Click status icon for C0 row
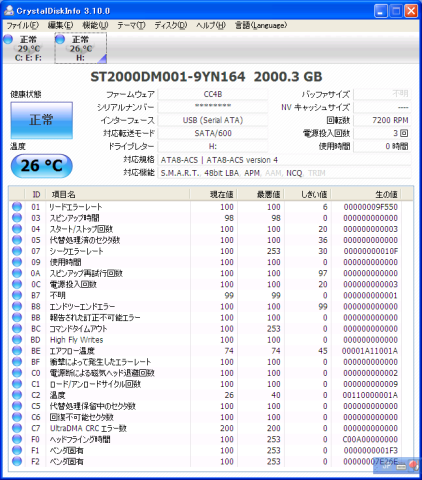 point(17,373)
